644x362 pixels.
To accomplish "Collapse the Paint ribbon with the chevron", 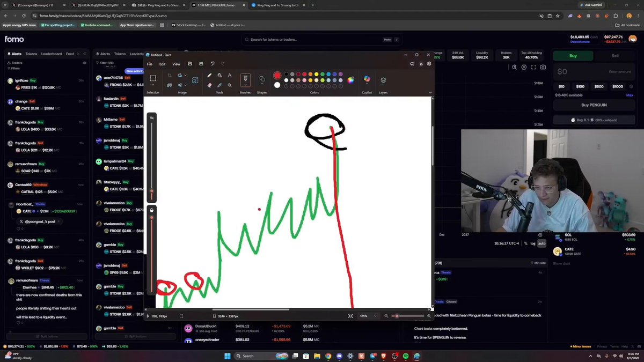I will click(x=430, y=92).
